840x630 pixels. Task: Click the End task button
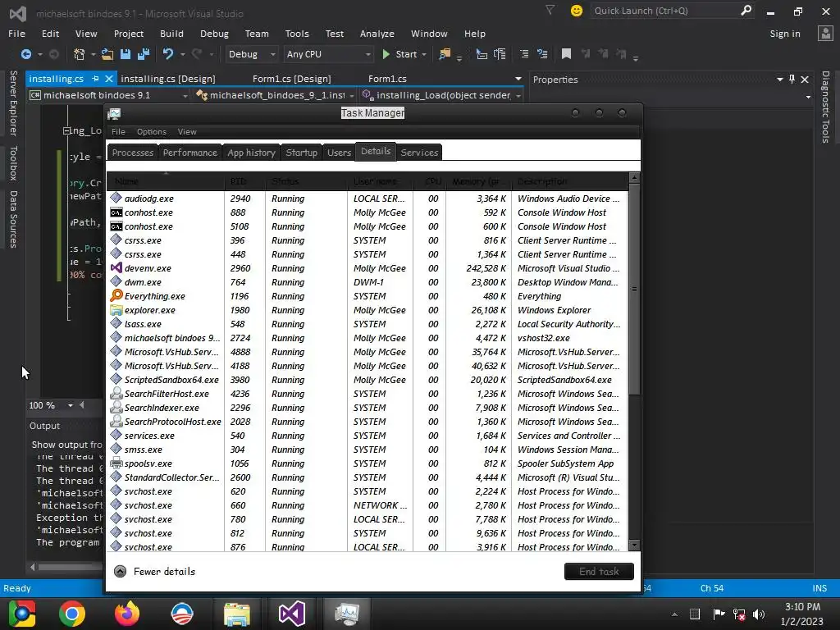coord(599,572)
